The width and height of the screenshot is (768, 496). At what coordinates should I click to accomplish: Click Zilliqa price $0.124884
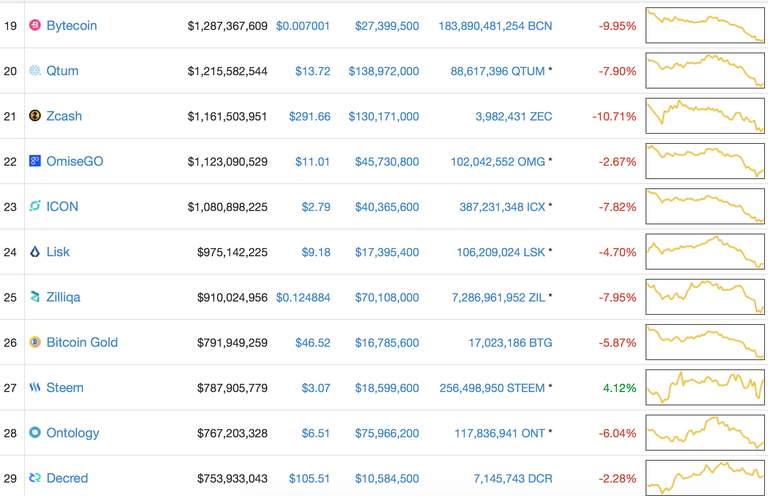coord(303,298)
